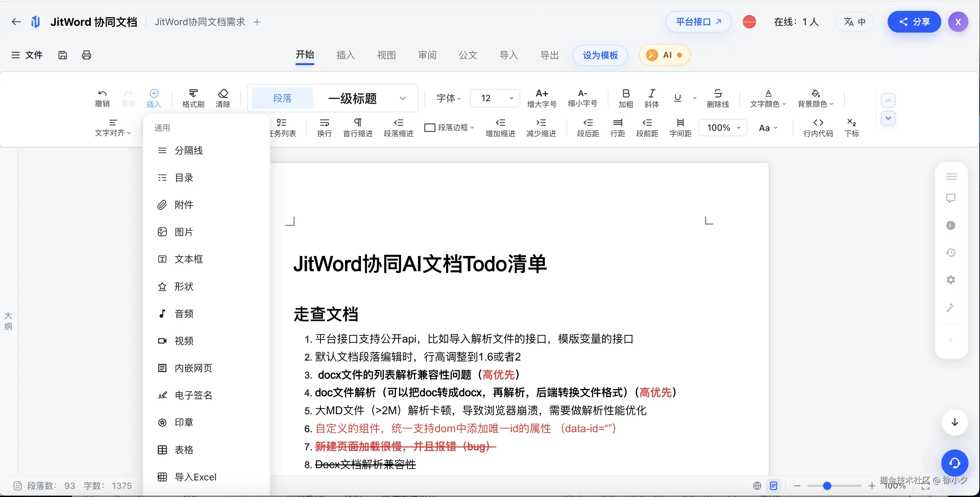Open comments panel in right sidebar
980x497 pixels.
pos(951,198)
